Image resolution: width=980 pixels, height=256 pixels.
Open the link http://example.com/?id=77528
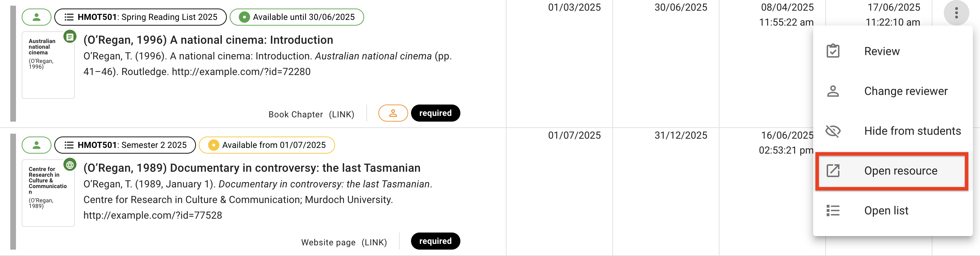click(153, 215)
